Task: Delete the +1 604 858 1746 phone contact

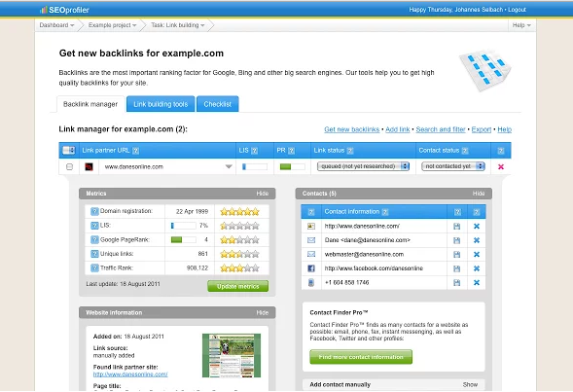Action: (x=477, y=282)
